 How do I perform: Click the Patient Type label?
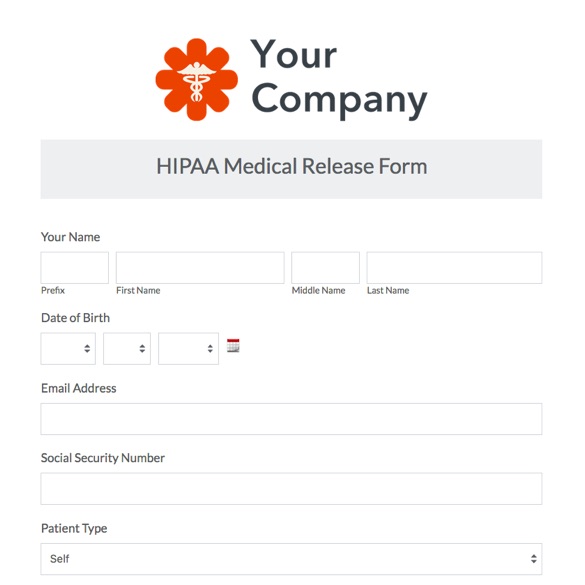[74, 529]
